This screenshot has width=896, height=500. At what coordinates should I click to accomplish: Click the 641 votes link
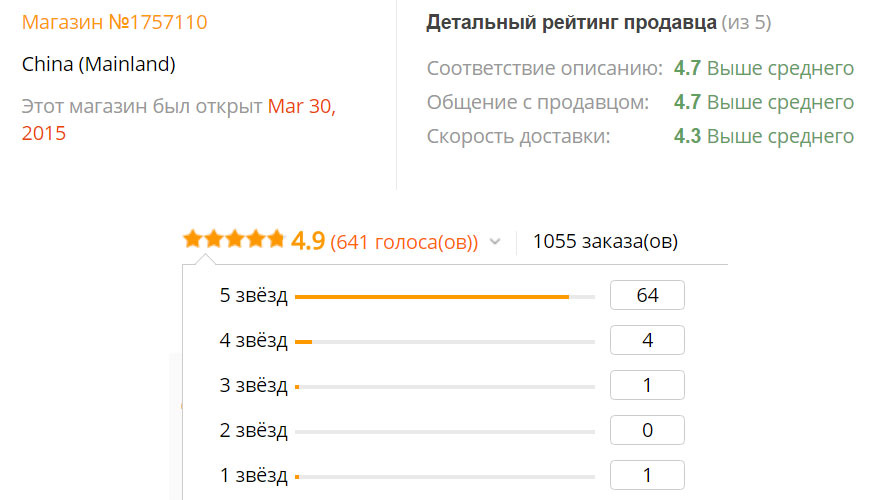coord(404,242)
